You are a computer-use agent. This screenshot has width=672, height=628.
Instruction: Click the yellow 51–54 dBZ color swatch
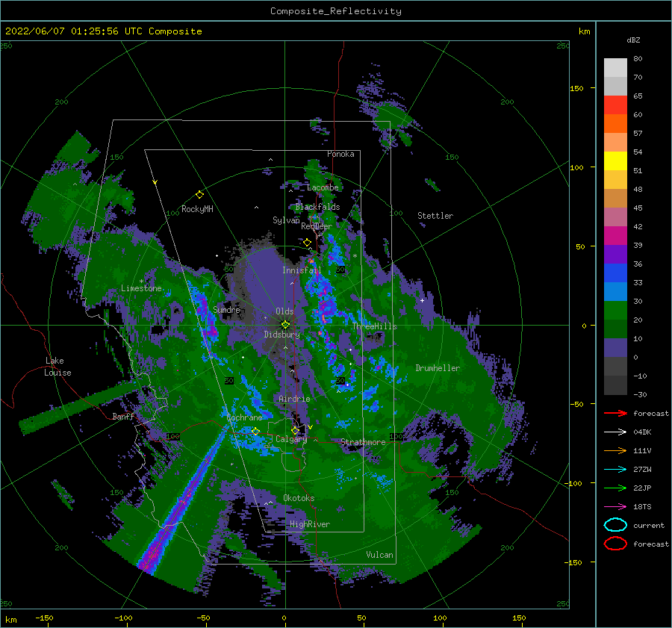point(615,161)
